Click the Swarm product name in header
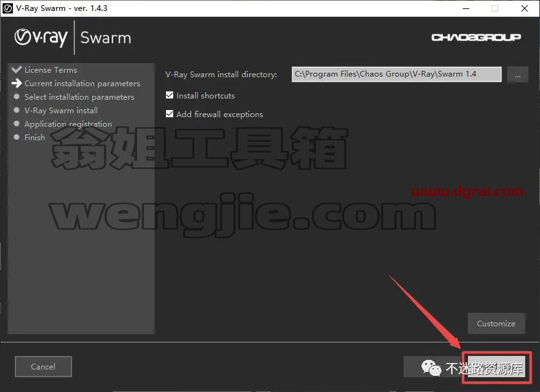 [x=106, y=38]
